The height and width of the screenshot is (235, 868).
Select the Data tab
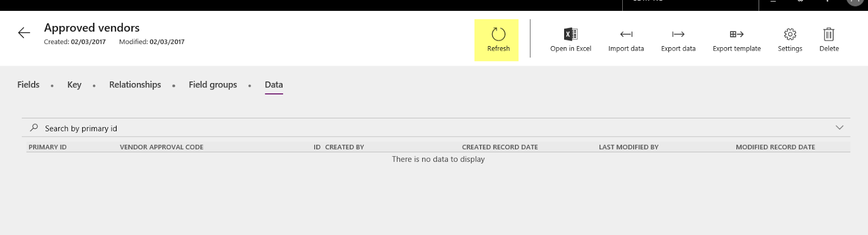[x=273, y=85]
